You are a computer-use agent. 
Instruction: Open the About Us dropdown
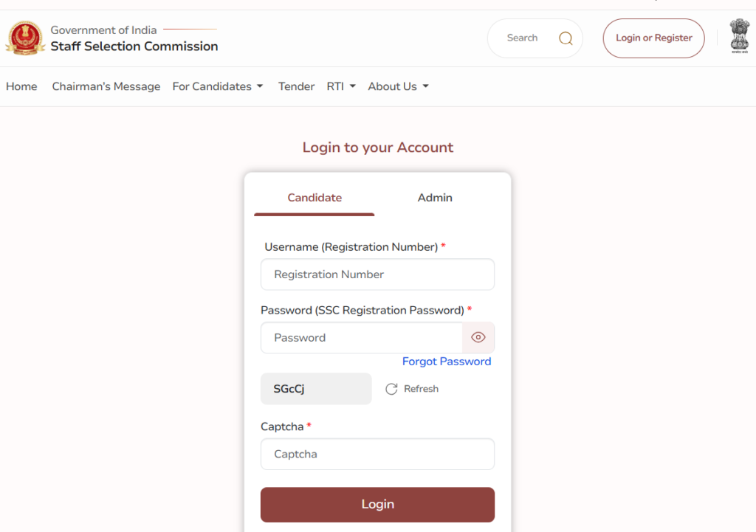pyautogui.click(x=427, y=86)
